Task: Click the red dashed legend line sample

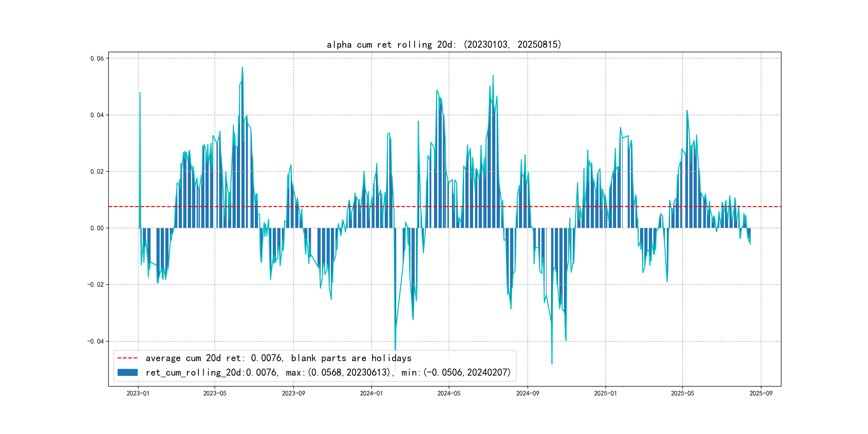Action: pyautogui.click(x=127, y=358)
